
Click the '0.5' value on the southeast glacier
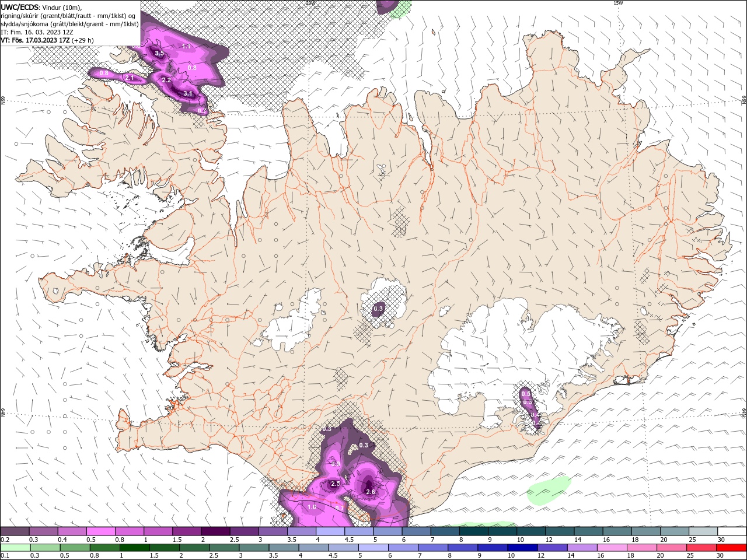(525, 394)
